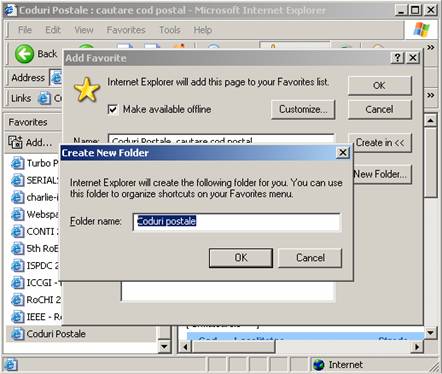Open the View menu

click(x=84, y=30)
